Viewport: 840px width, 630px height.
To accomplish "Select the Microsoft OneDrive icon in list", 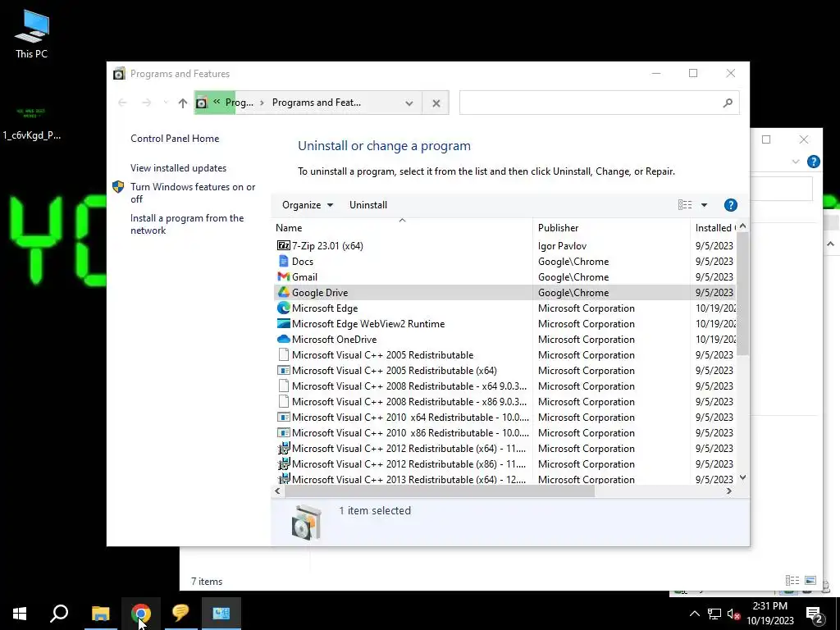I will click(x=283, y=339).
